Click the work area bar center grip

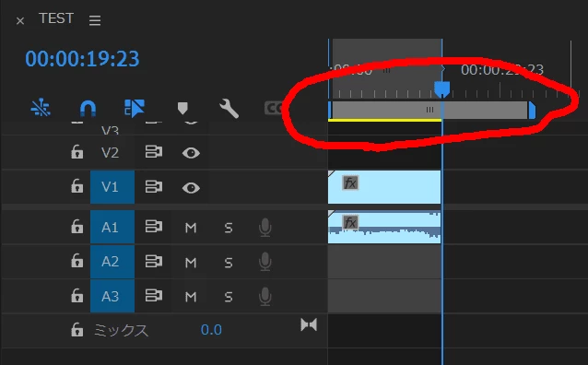[429, 110]
